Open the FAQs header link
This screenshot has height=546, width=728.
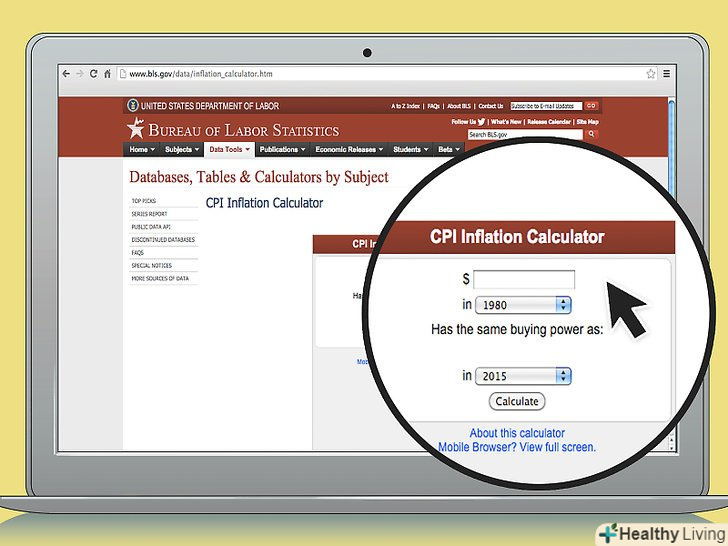coord(434,106)
